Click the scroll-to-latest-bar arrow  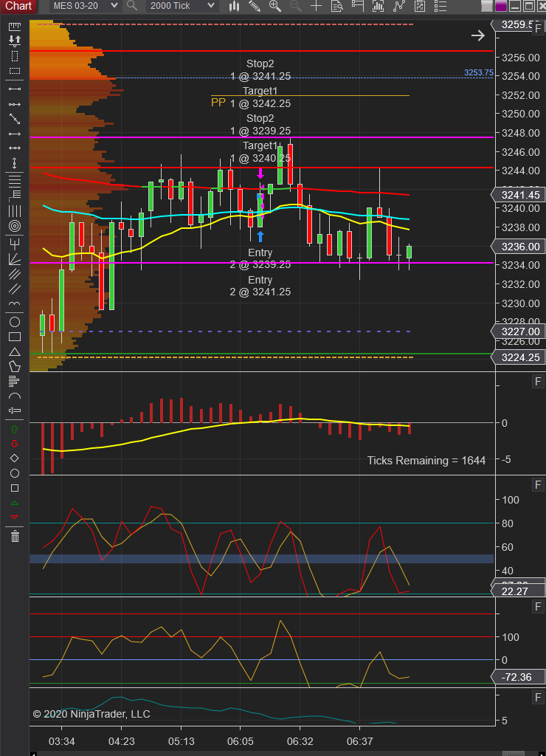pyautogui.click(x=477, y=35)
